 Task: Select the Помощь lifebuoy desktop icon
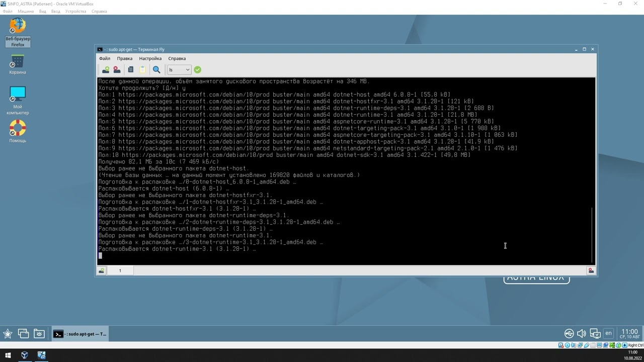pyautogui.click(x=18, y=131)
